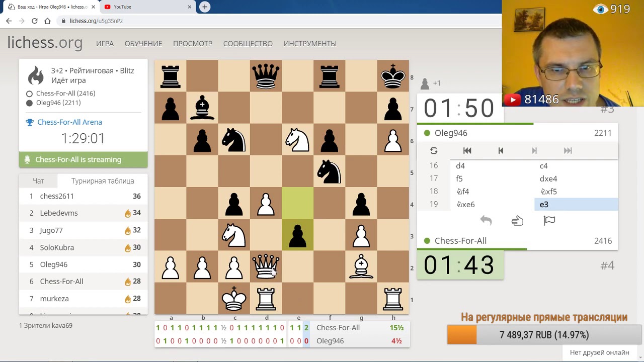Open Oleg946 profile above move list

[x=451, y=133]
